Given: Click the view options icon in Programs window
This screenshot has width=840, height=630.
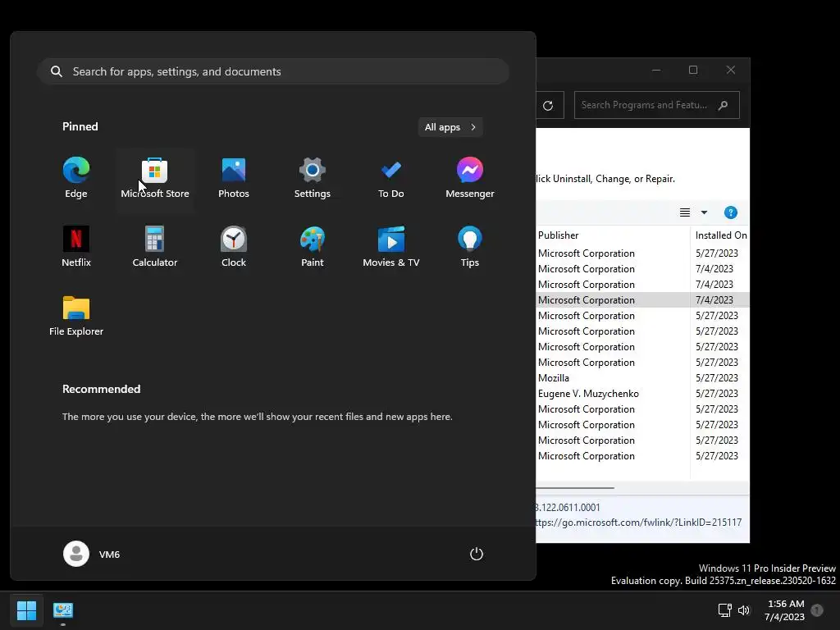Looking at the screenshot, I should coord(685,212).
